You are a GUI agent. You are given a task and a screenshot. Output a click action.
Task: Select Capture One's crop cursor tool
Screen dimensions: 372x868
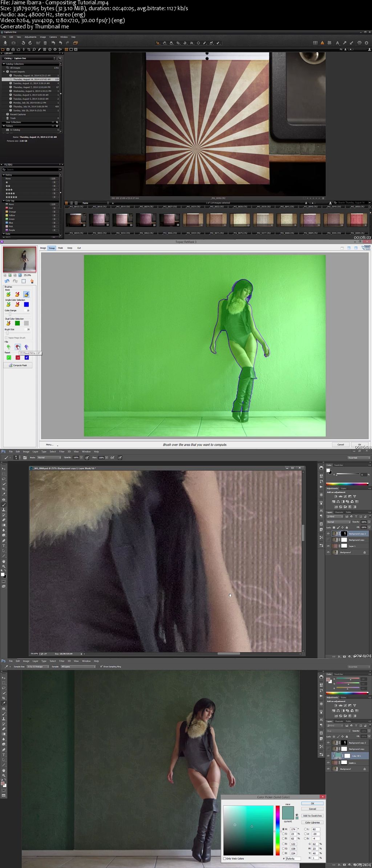178,43
